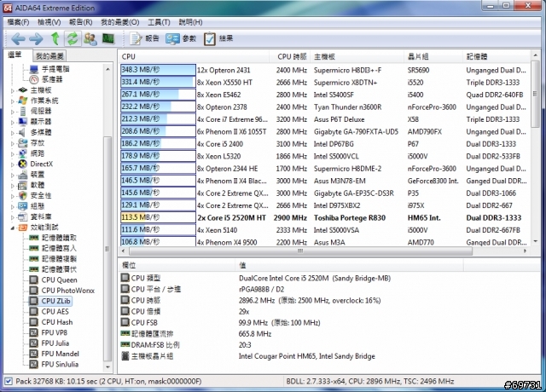Click the Forward arrow toolbar icon
Viewport: 546px width, 392px height.
click(36, 38)
